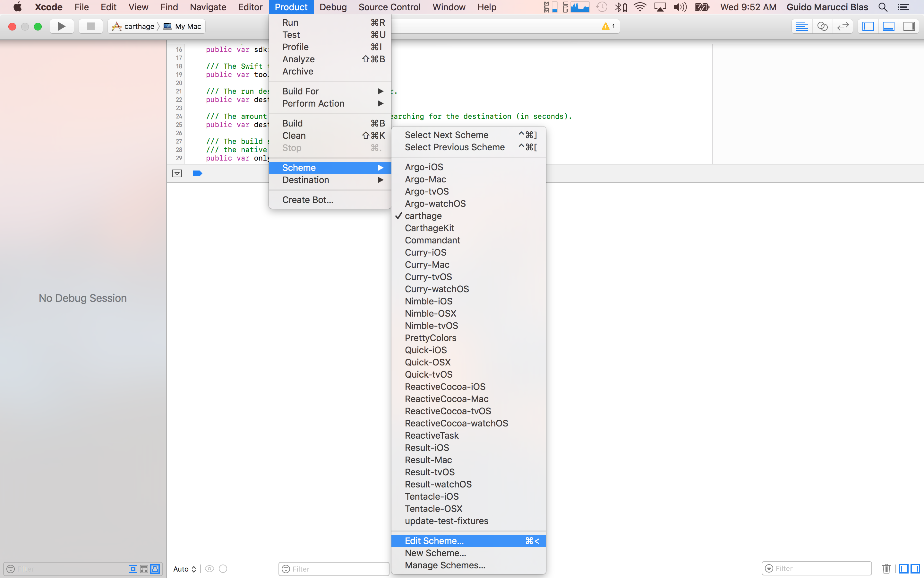The width and height of the screenshot is (924, 578).
Task: Click Select Next Scheme
Action: (468, 135)
